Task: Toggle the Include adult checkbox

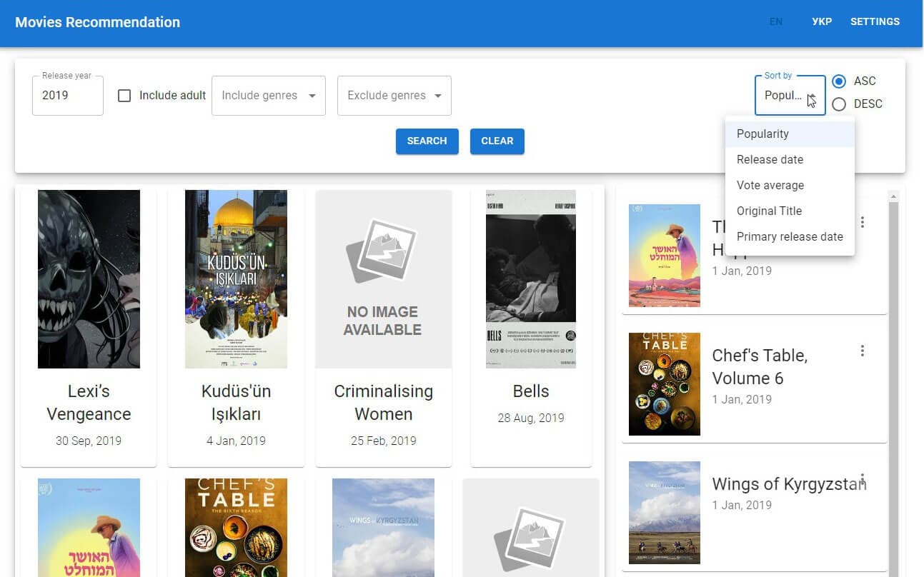Action: 124,96
